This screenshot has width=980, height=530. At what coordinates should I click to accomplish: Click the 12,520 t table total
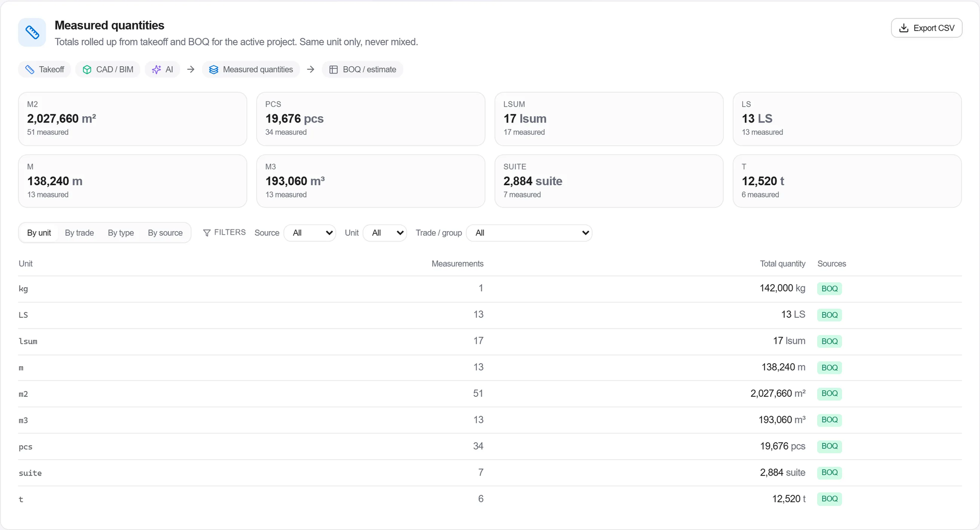[789, 499]
